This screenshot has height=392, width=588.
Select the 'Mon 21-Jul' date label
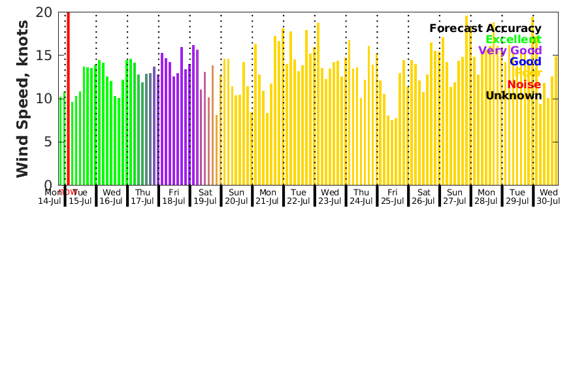pyautogui.click(x=267, y=197)
